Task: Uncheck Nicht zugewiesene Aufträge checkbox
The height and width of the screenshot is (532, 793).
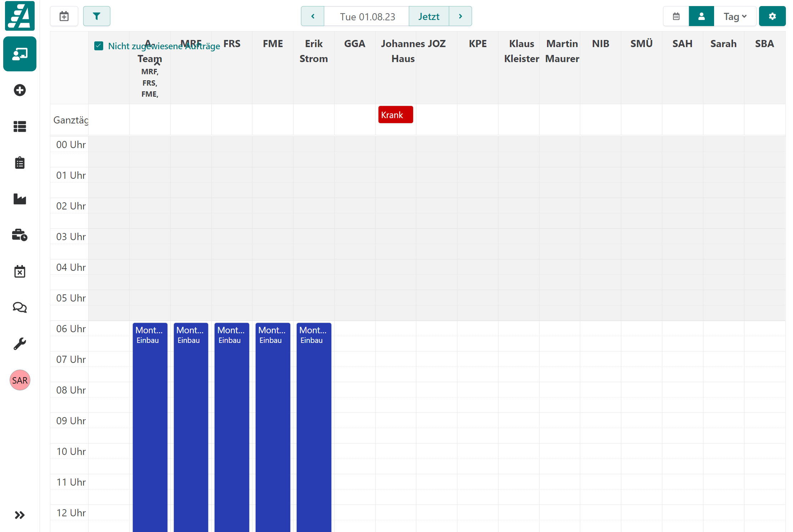Action: tap(99, 46)
